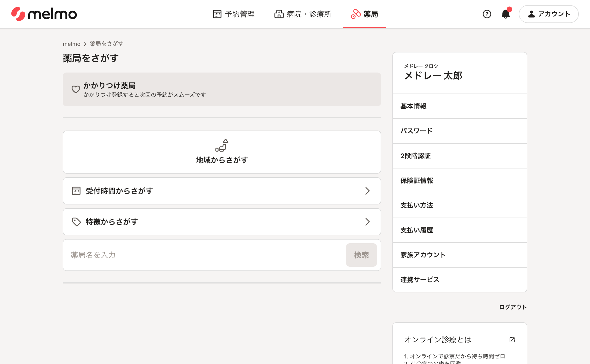Expand 受付時間からさがす with its chevron arrow
Image resolution: width=590 pixels, height=364 pixels.
pos(367,191)
